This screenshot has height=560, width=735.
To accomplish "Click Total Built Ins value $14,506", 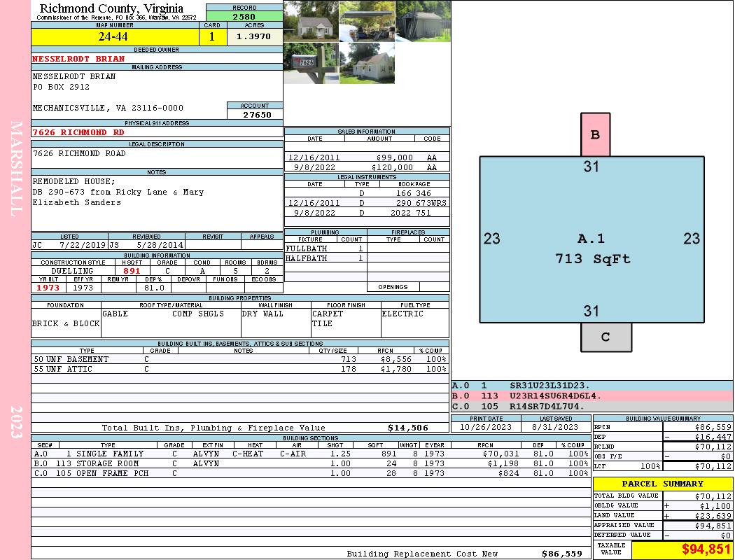I will point(408,428).
